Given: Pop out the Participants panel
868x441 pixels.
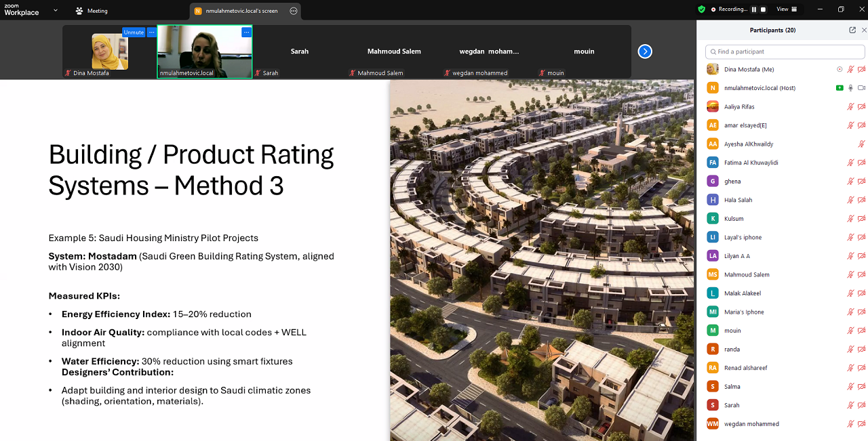Looking at the screenshot, I should [x=852, y=30].
